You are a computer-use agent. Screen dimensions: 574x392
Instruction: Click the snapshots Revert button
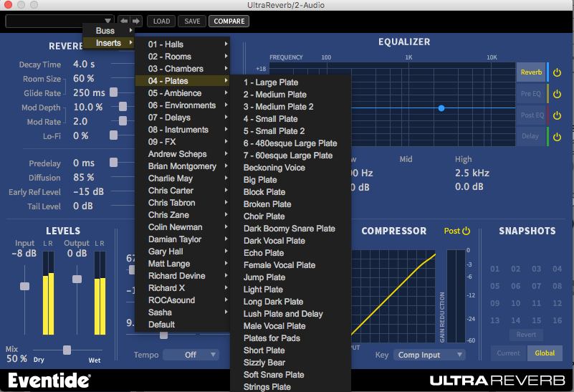[526, 335]
